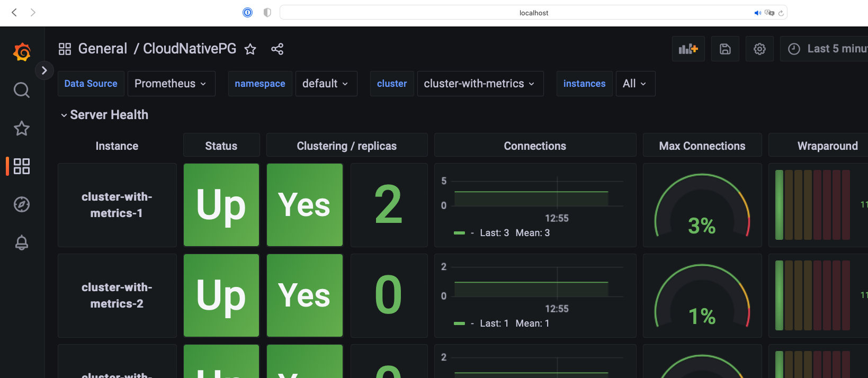Click the dashboard grid icon beside General
868x378 pixels.
click(x=65, y=49)
